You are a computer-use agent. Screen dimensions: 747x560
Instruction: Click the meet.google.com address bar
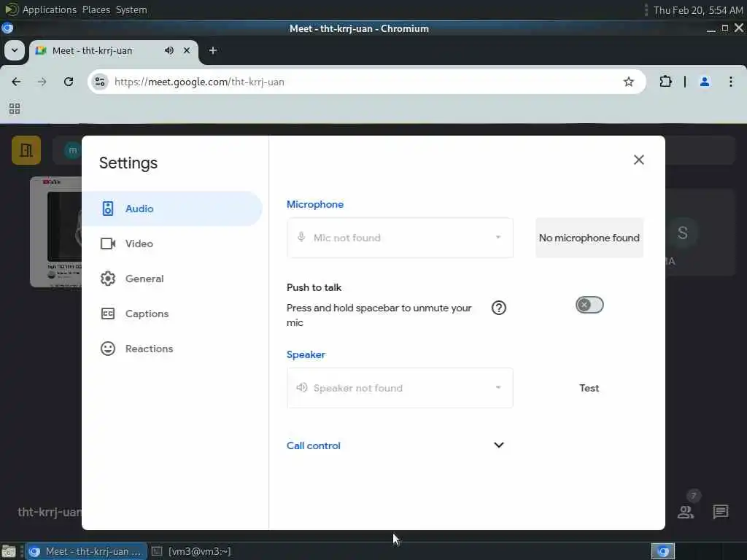[367, 82]
